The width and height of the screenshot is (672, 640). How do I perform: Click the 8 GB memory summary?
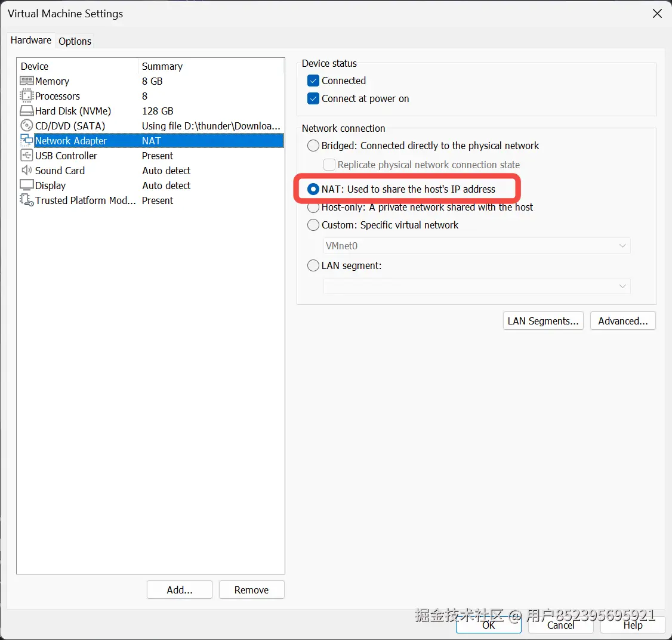(x=152, y=81)
